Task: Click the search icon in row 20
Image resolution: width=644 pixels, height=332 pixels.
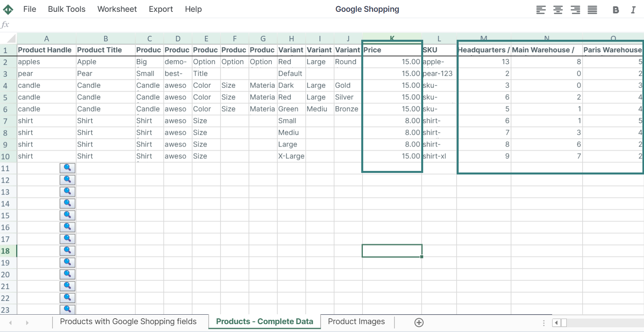Action: pos(67,275)
